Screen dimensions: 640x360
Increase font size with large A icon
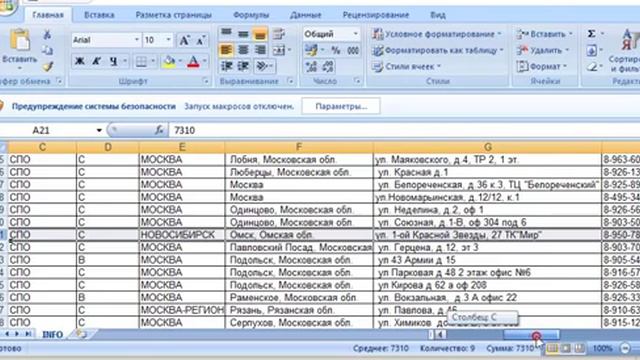(x=184, y=40)
